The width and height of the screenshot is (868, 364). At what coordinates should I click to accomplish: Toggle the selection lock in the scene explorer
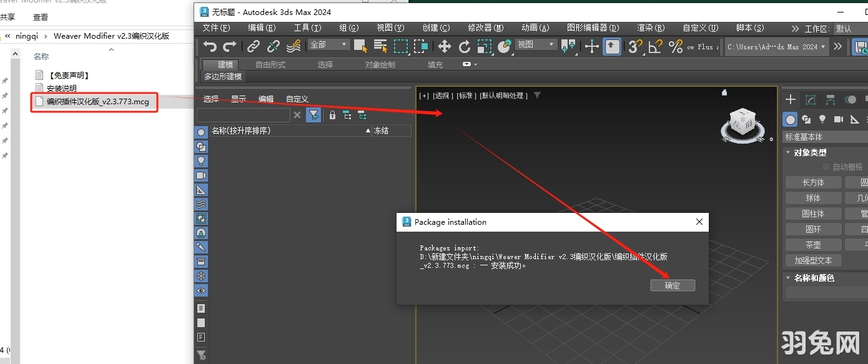[x=332, y=115]
